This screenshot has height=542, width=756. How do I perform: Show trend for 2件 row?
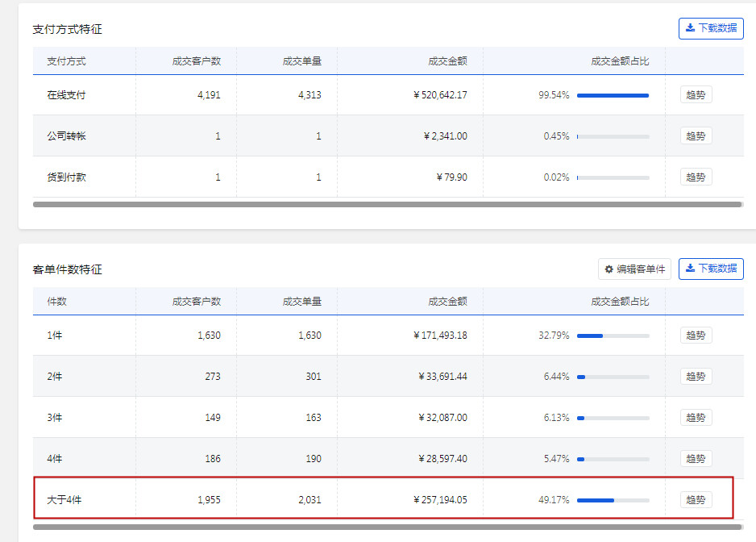point(696,376)
